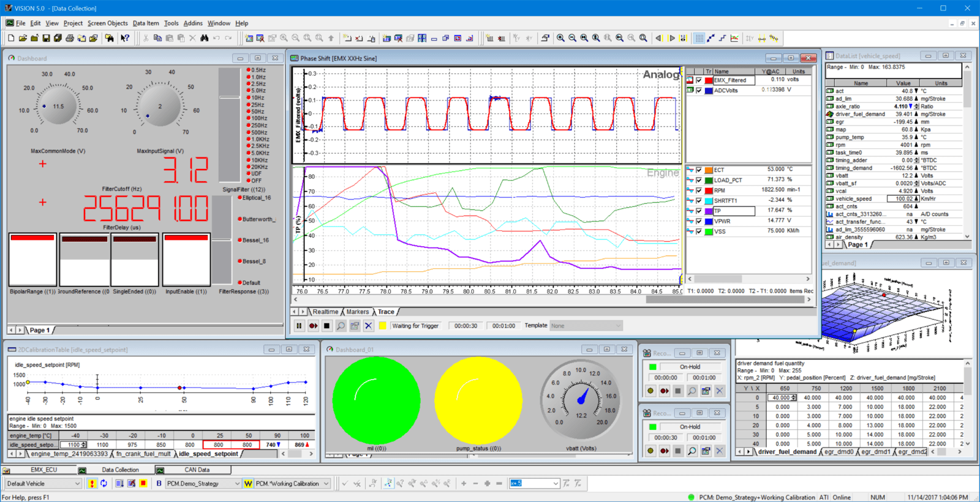Click the vehicle_speed value field 100.02
The width and height of the screenshot is (980, 502).
point(903,198)
